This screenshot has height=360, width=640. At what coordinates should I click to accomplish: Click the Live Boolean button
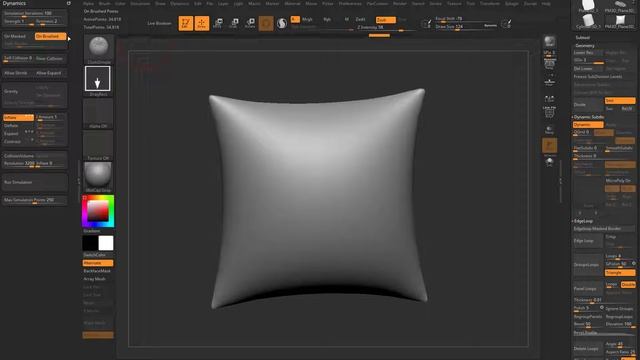click(x=160, y=23)
